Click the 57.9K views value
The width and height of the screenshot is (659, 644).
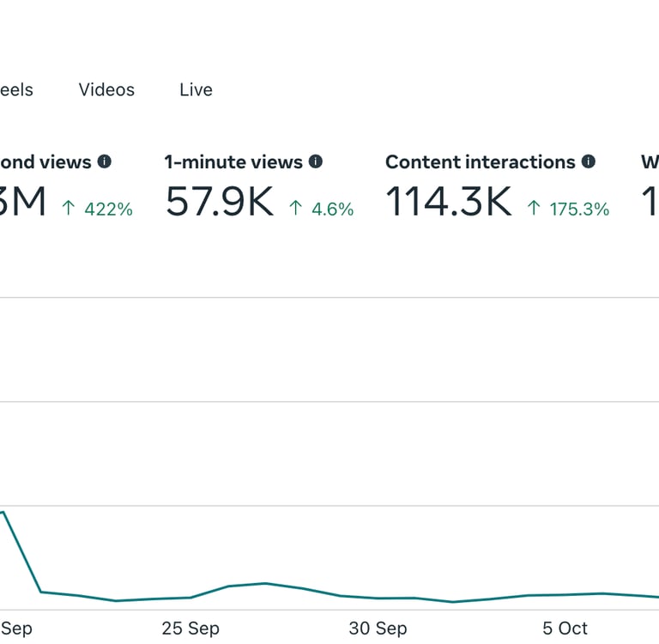pos(220,203)
